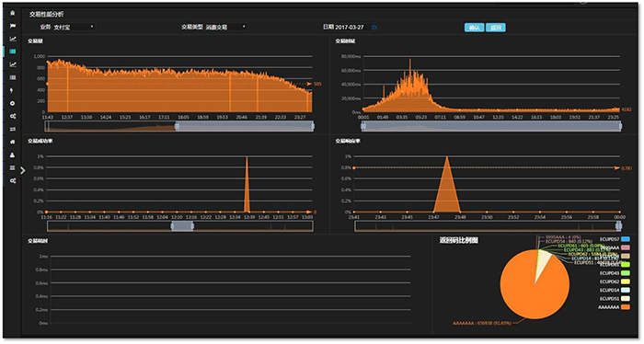The width and height of the screenshot is (644, 344).
Task: Toggle AAAAAAA legend series visibility
Action: point(615,307)
